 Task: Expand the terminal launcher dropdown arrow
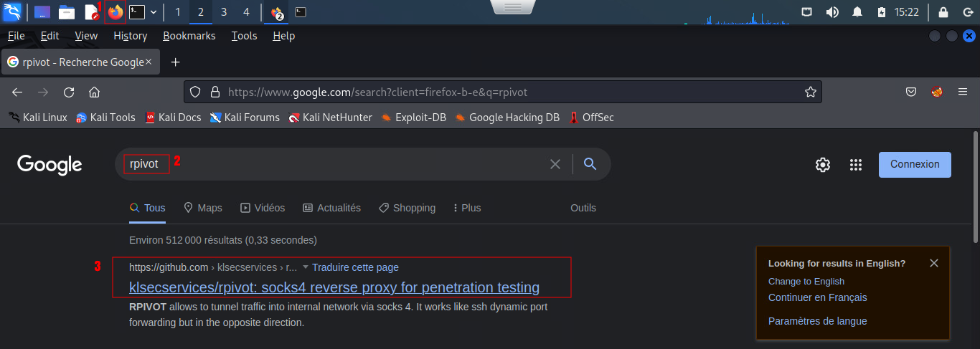coord(153,12)
